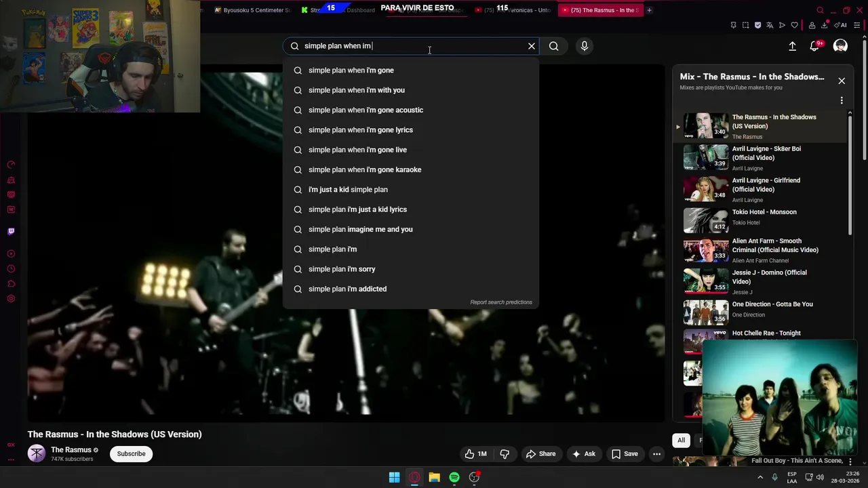Open history clock in Opera GX sidebar

tap(11, 269)
